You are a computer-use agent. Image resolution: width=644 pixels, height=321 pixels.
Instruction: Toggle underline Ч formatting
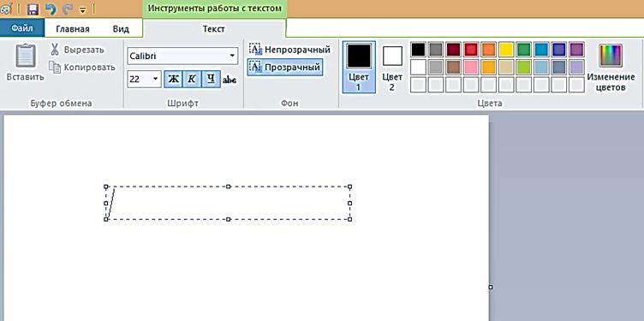click(211, 80)
